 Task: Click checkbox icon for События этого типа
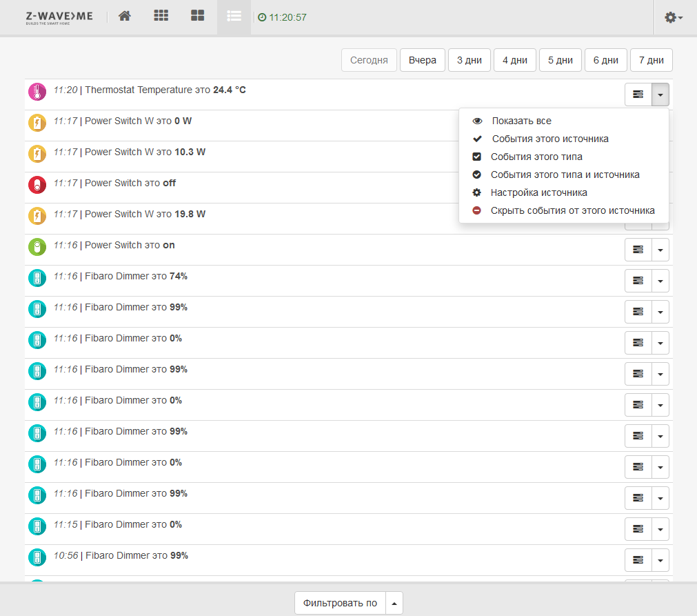[476, 157]
